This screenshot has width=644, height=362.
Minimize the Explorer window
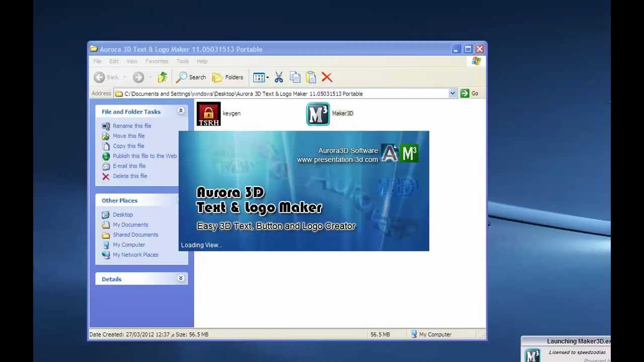pyautogui.click(x=456, y=49)
